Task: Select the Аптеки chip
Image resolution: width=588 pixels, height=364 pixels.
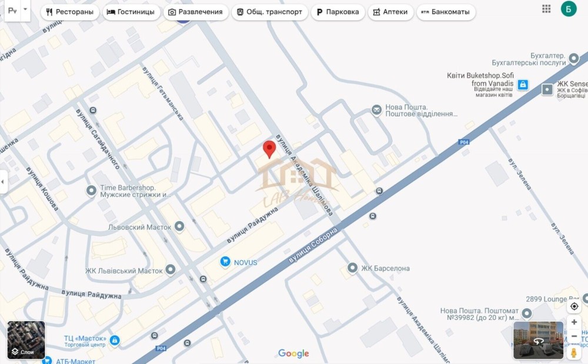Action: pos(390,12)
